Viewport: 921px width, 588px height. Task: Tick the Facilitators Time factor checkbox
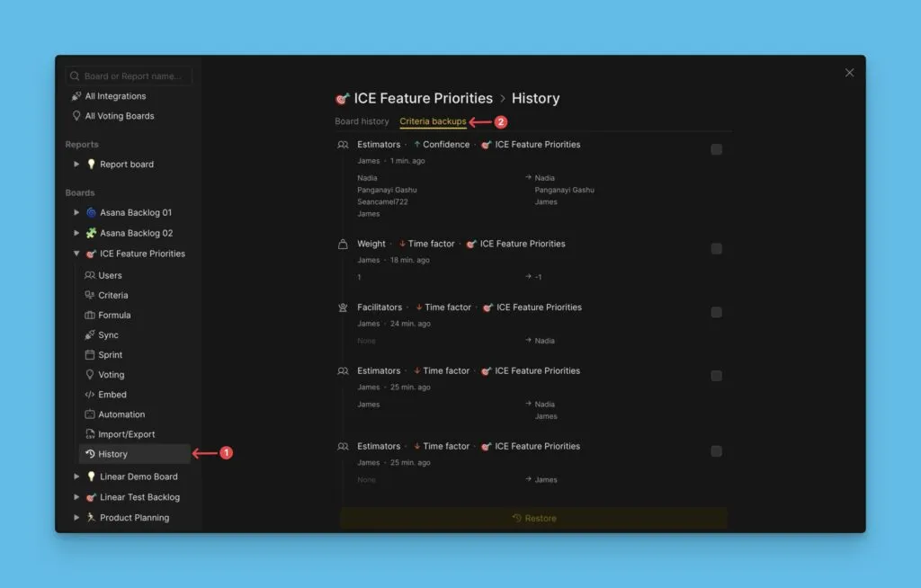[x=716, y=312]
